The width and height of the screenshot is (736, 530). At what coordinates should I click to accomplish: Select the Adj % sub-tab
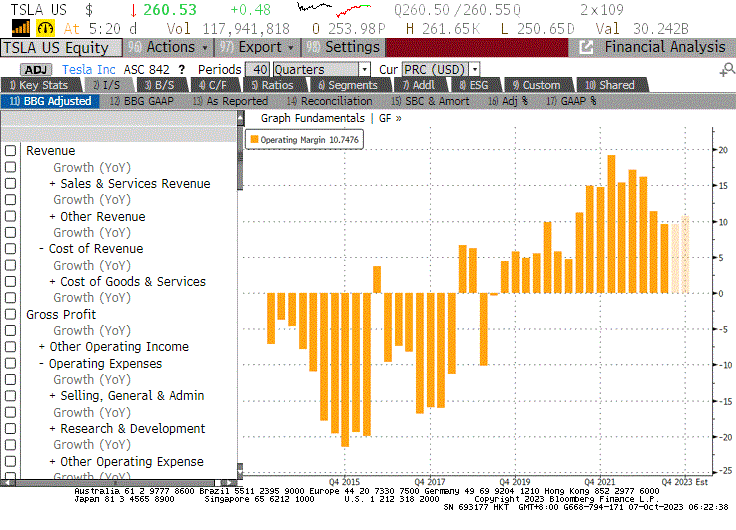point(508,101)
